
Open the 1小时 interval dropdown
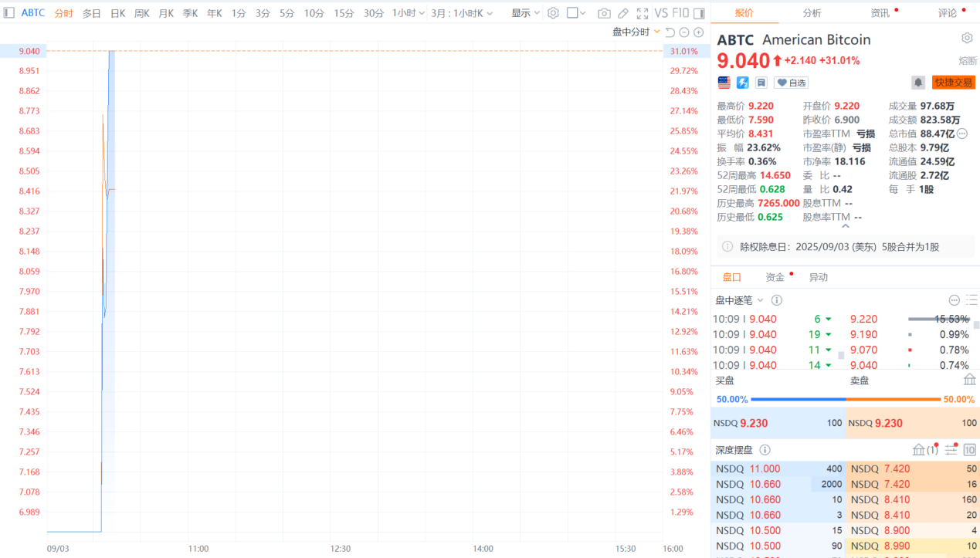click(x=409, y=13)
